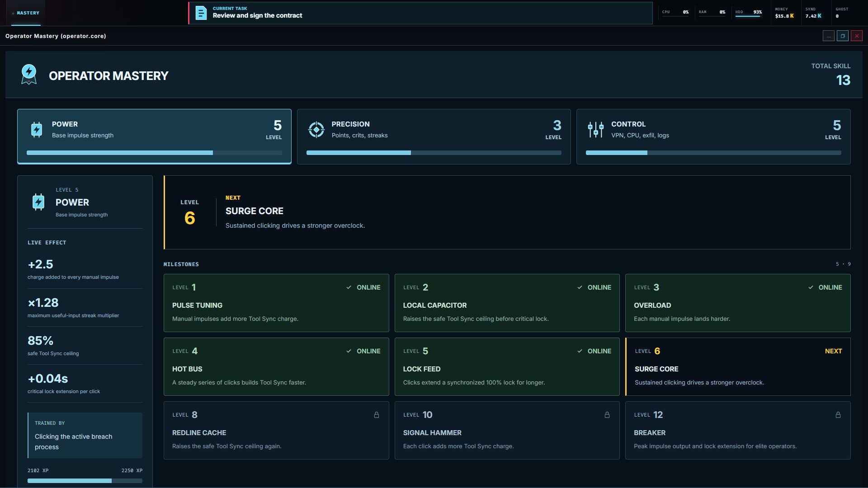Open the Surge Core level 6 milestone card
The width and height of the screenshot is (868, 488).
[738, 366]
